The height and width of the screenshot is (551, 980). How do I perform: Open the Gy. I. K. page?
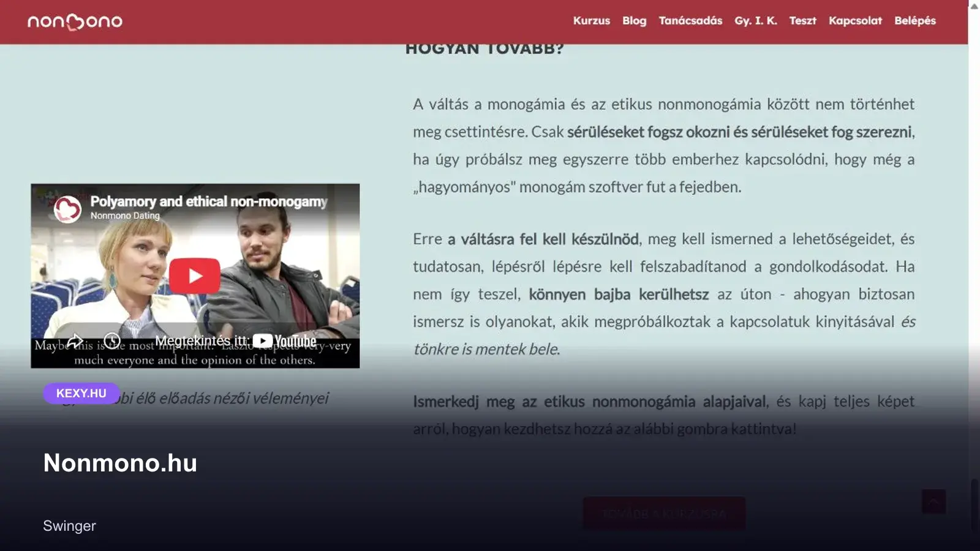(755, 21)
